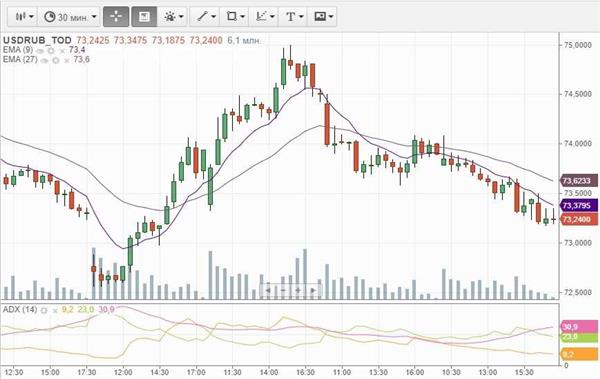
Task: Toggle the crosshair cursor tool
Action: (116, 16)
